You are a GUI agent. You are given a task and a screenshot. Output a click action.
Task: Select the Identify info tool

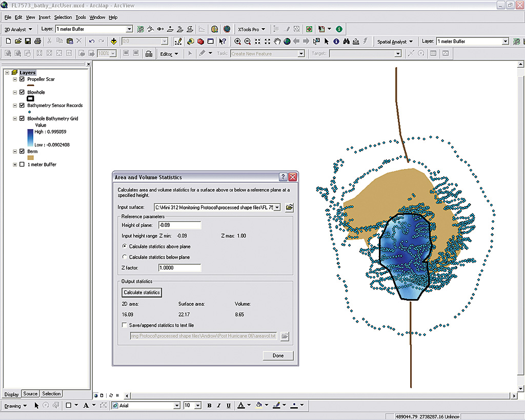pos(336,41)
